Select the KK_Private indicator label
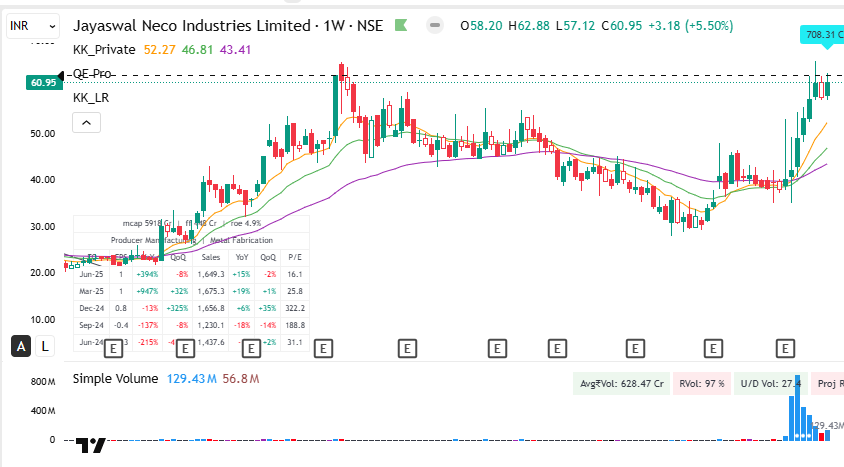Image resolution: width=844 pixels, height=467 pixels. click(104, 49)
